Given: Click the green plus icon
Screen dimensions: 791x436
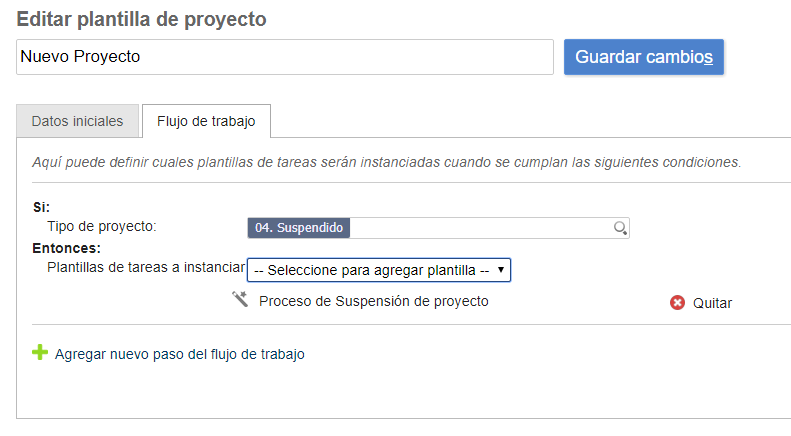Looking at the screenshot, I should (40, 353).
